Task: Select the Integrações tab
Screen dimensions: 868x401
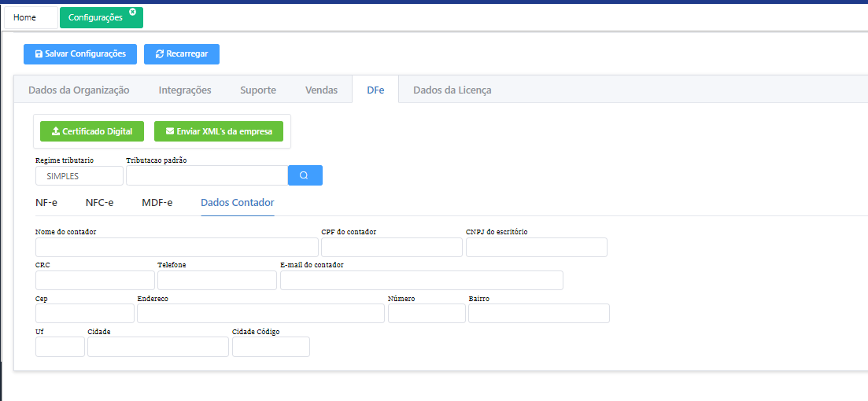Action: [185, 90]
